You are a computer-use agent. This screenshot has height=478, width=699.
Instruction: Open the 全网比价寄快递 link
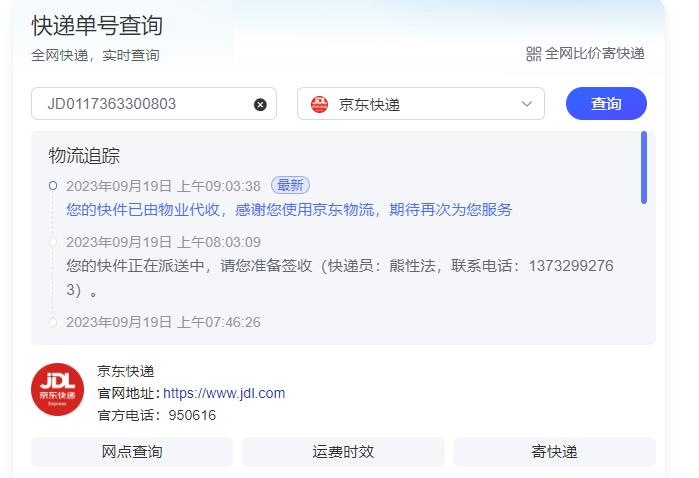click(595, 54)
